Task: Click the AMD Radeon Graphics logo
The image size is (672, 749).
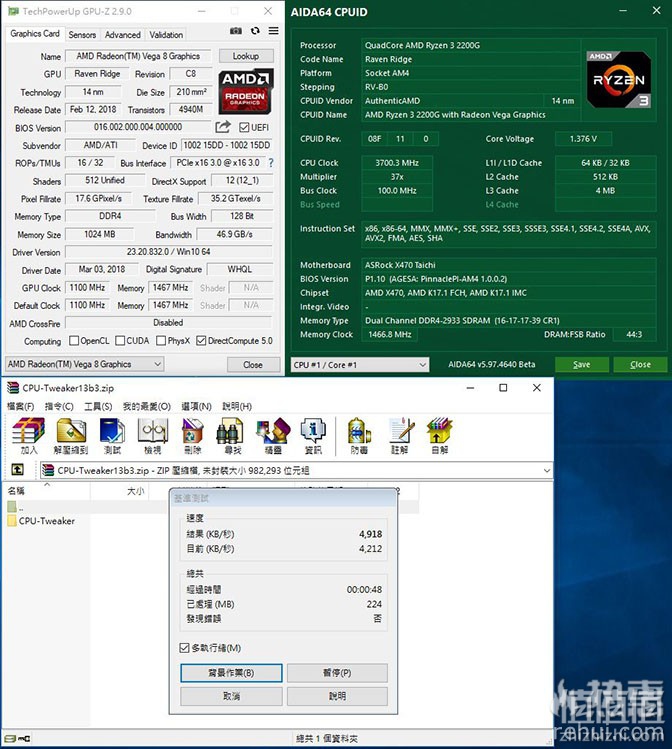Action: (x=246, y=91)
